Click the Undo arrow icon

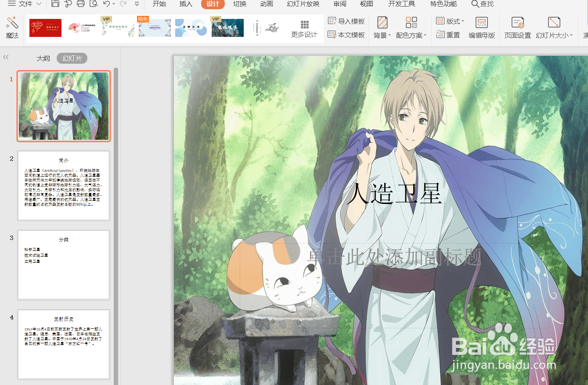[106, 4]
